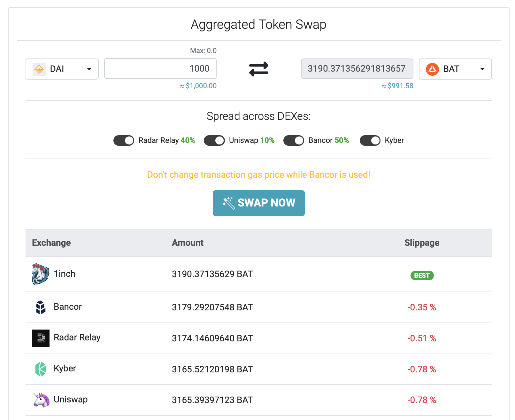Click the green BEST badge
Image resolution: width=515 pixels, height=420 pixels.
click(422, 276)
